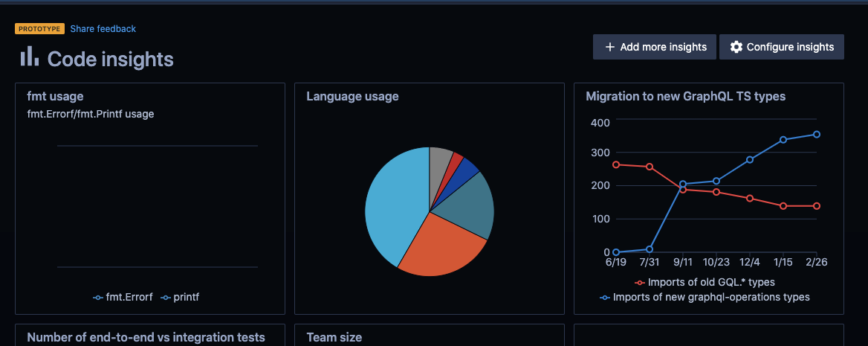Screen dimensions: 868x346
Task: Click the fmt usage card title
Action: (x=55, y=97)
